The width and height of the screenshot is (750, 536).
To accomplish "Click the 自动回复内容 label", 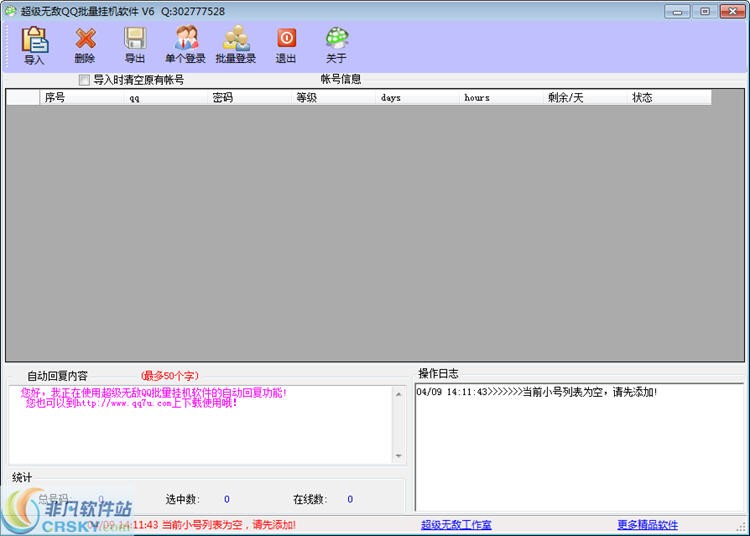I will (x=57, y=376).
